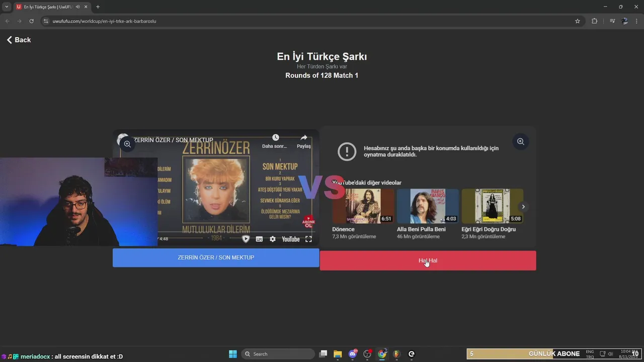Click the address bar URL
Screen dimensions: 644x362
coord(105,21)
